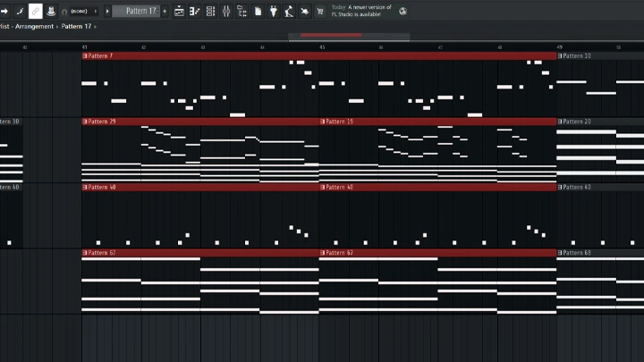Viewport: 644px width, 362px height.
Task: Open the clip menu icon of Pattern 7
Action: [x=85, y=55]
